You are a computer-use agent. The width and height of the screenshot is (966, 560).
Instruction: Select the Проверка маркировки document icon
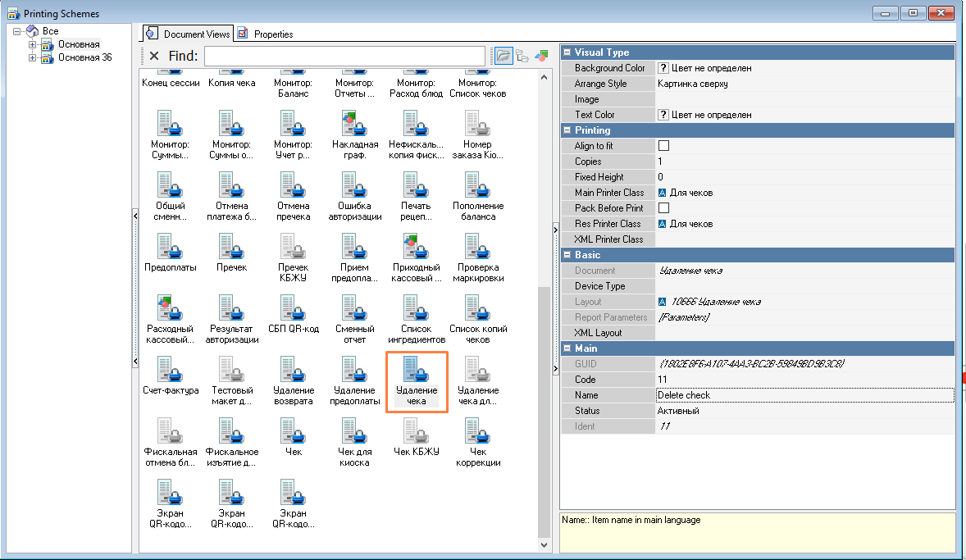point(478,246)
